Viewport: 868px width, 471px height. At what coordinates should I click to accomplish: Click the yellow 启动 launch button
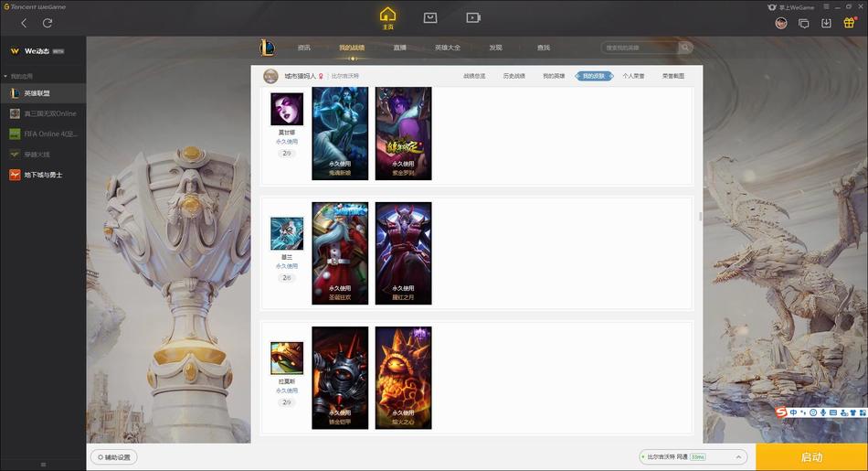811,457
